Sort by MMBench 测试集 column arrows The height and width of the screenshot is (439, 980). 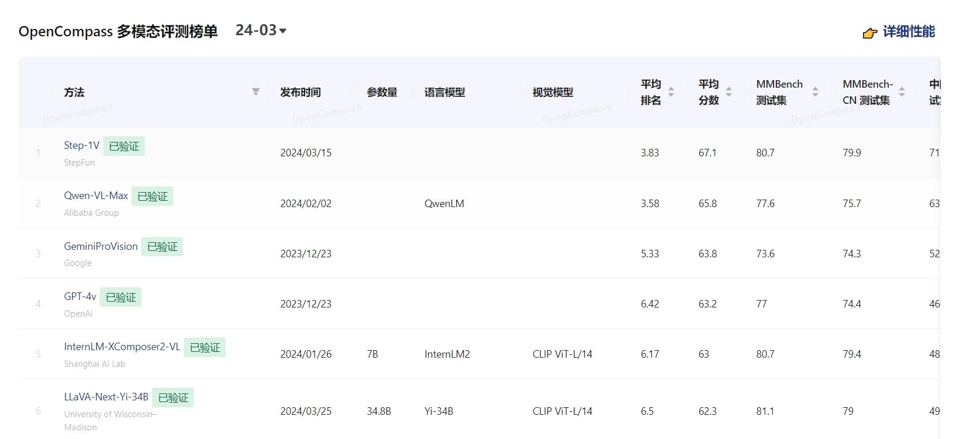click(815, 92)
